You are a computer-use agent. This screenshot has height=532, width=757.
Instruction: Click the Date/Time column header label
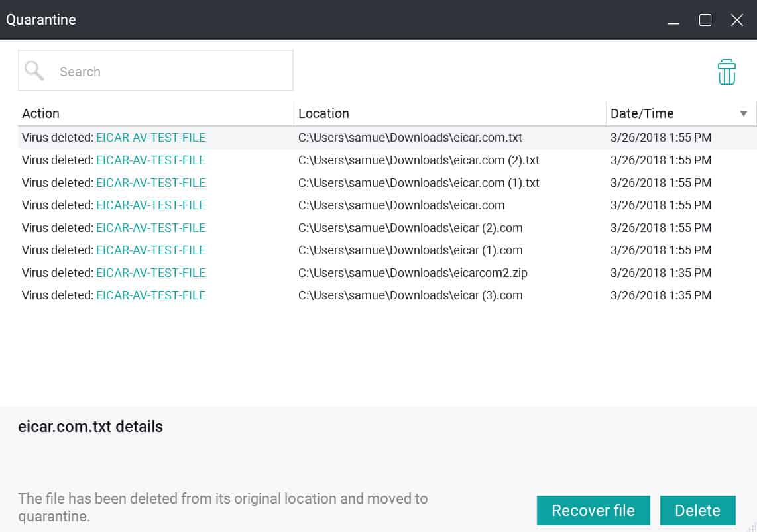pos(642,113)
